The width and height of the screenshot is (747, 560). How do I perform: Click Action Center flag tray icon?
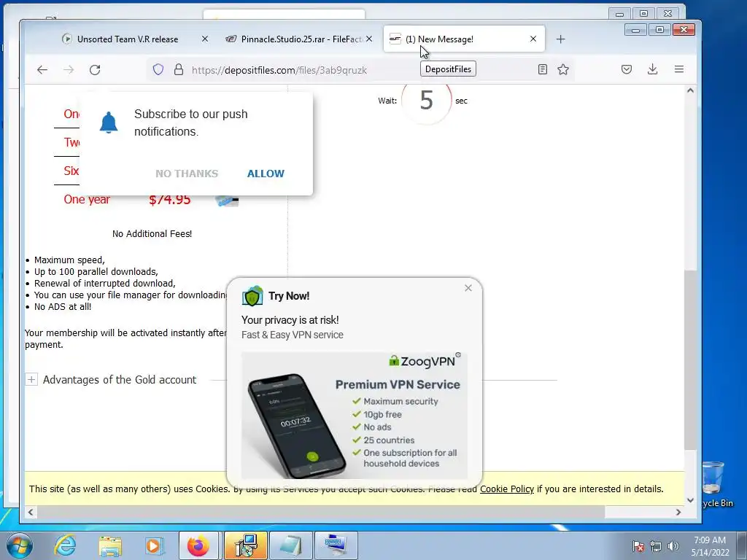point(638,546)
